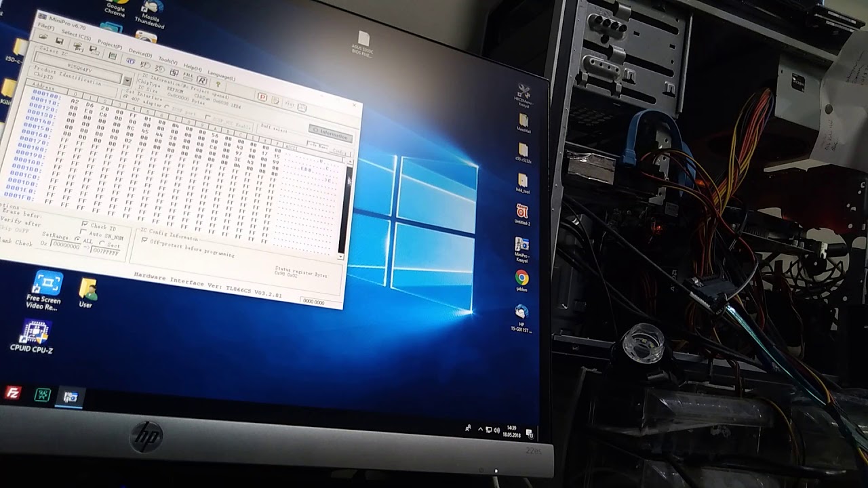Open the Free Screen Video Recorder desktop shortcut
The width and height of the screenshot is (868, 488).
click(45, 289)
